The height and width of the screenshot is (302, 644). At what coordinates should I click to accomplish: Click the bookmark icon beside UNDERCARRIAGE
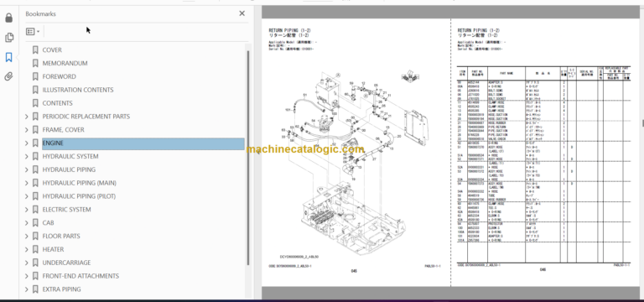point(35,263)
